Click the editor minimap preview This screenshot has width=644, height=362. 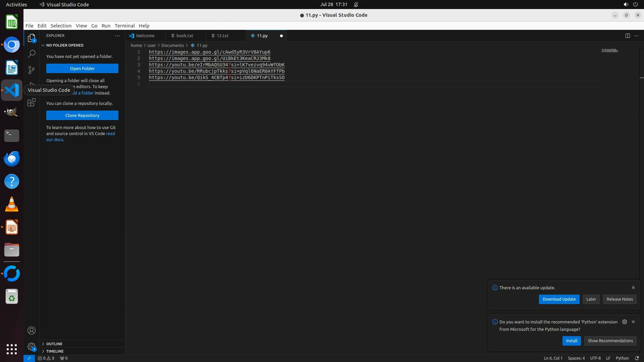coord(609,51)
